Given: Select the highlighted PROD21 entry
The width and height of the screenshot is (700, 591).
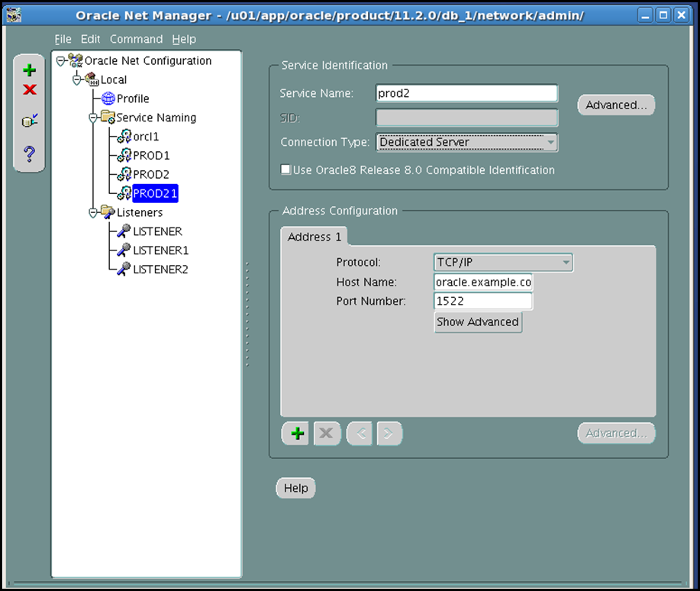Looking at the screenshot, I should pyautogui.click(x=156, y=193).
